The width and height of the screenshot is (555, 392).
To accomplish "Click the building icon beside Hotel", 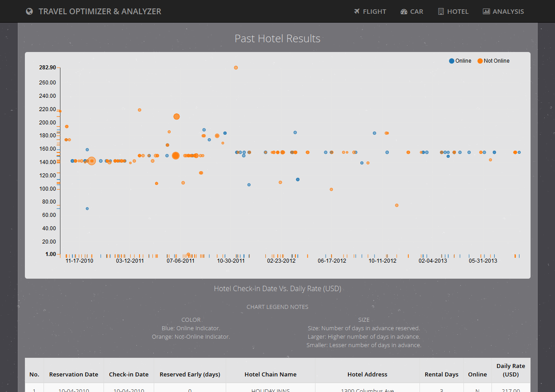I will [441, 12].
